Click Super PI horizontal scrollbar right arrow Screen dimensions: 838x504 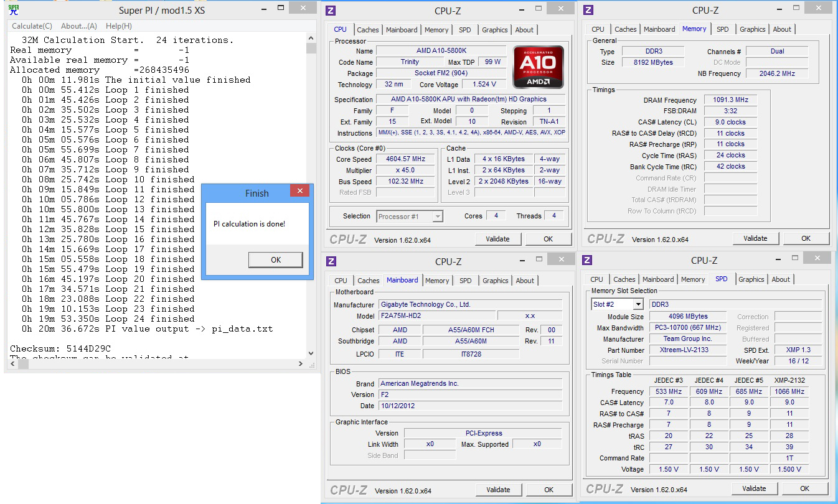pos(301,363)
